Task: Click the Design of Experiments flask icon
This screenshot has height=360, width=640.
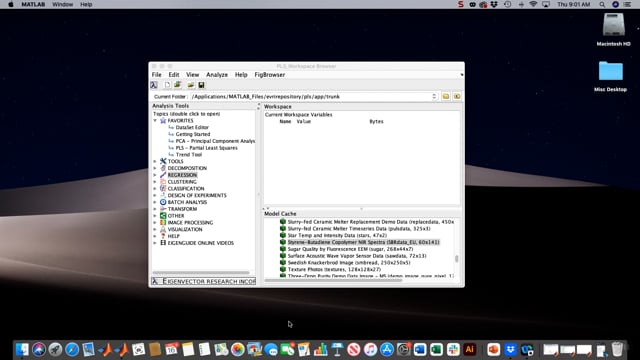Action: 163,196
